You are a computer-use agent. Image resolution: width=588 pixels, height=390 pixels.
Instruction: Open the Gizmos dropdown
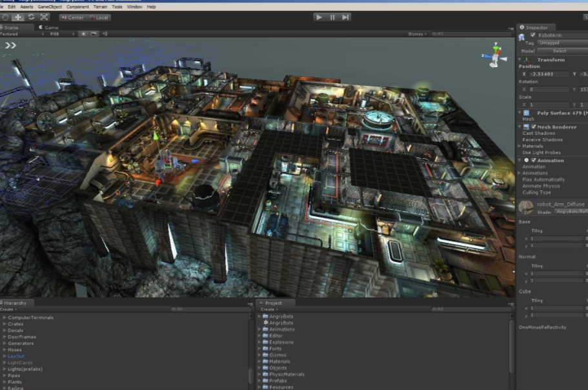click(418, 34)
